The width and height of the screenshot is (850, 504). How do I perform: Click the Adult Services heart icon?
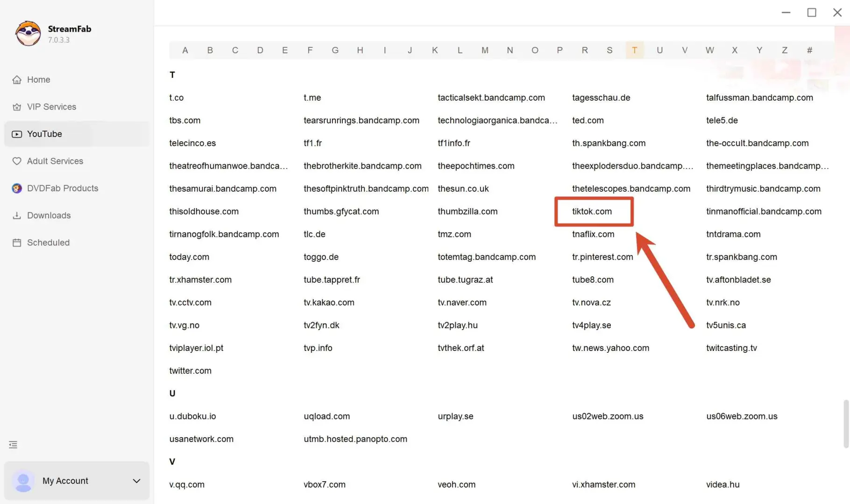17,161
